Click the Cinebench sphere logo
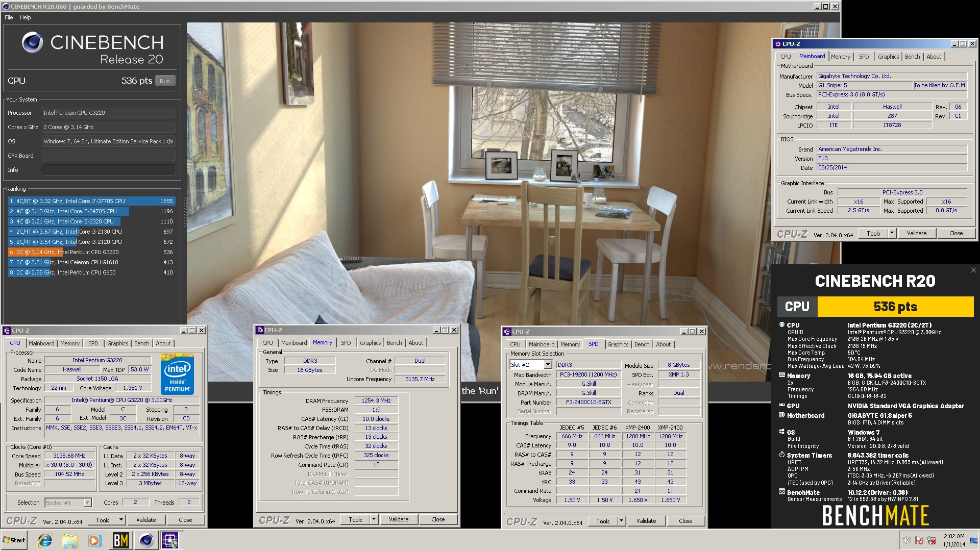Viewport: 980px width, 551px height. pyautogui.click(x=32, y=43)
